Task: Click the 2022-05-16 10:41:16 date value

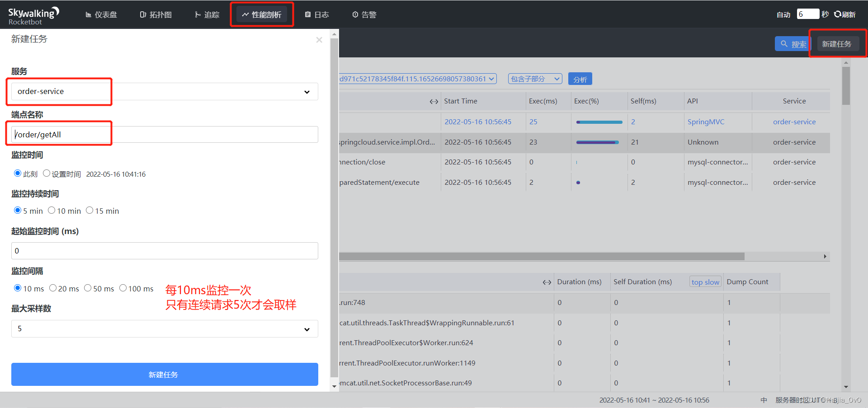Action: click(116, 174)
